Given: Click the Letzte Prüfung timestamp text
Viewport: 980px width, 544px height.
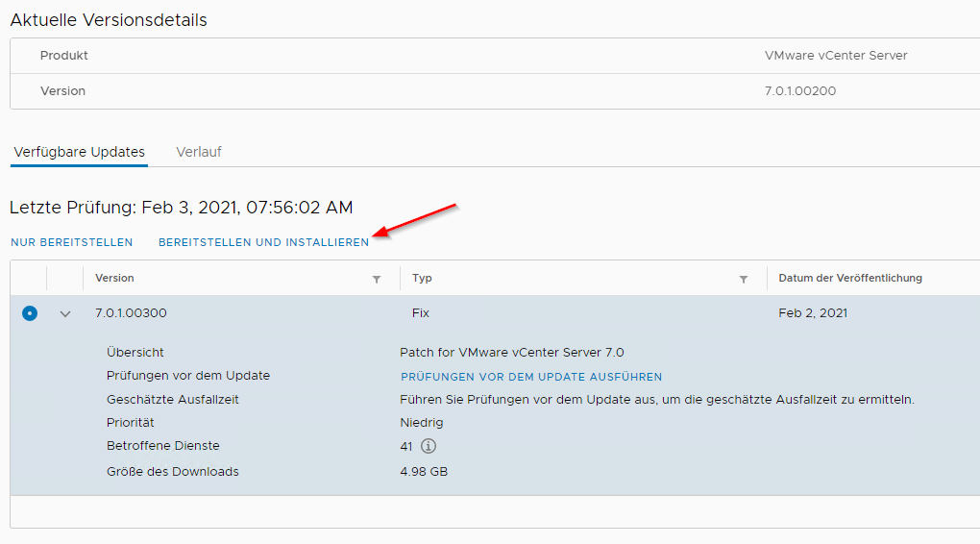Looking at the screenshot, I should pos(181,208).
